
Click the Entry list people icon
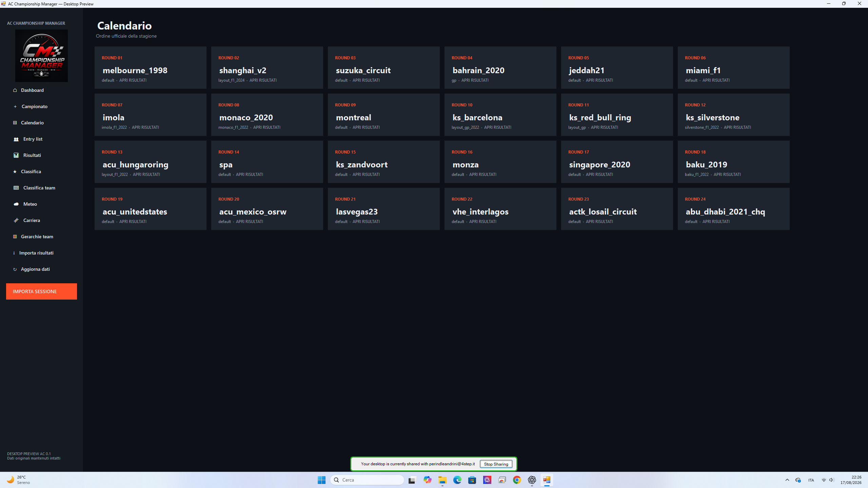click(x=16, y=139)
